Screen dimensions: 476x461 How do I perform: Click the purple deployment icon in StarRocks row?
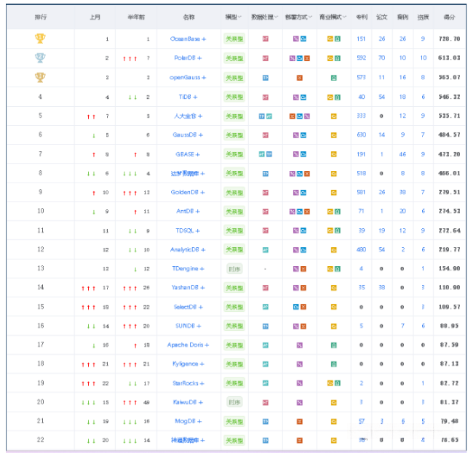coord(299,383)
